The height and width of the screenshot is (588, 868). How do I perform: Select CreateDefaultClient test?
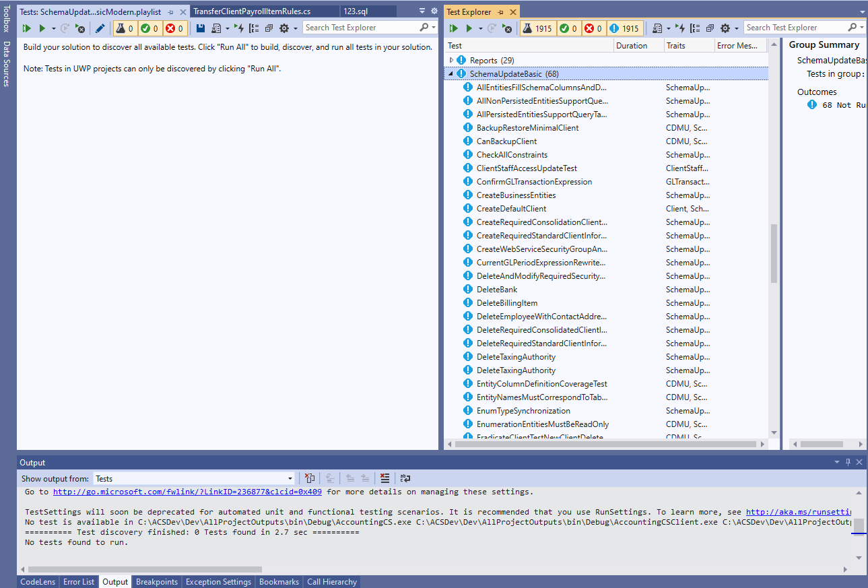(511, 209)
